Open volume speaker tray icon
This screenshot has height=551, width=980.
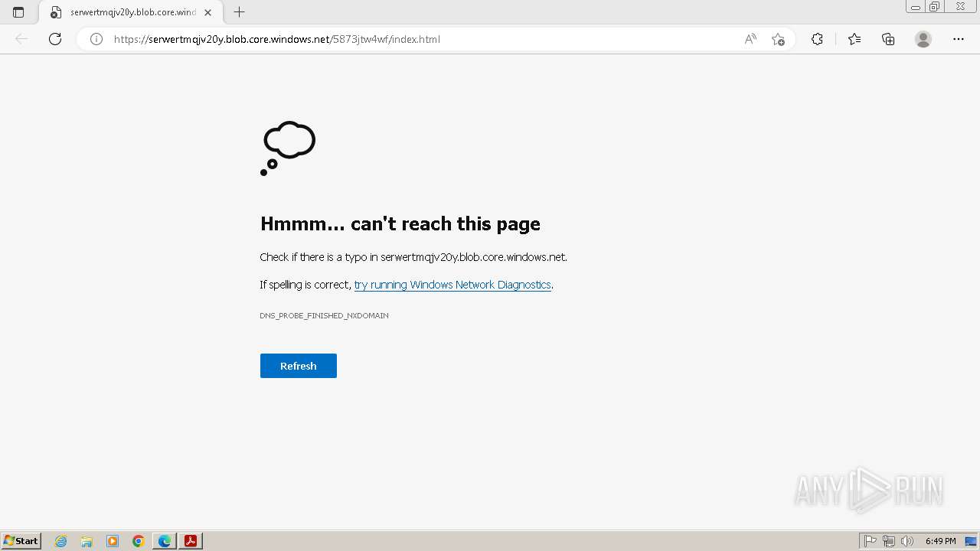pyautogui.click(x=907, y=541)
